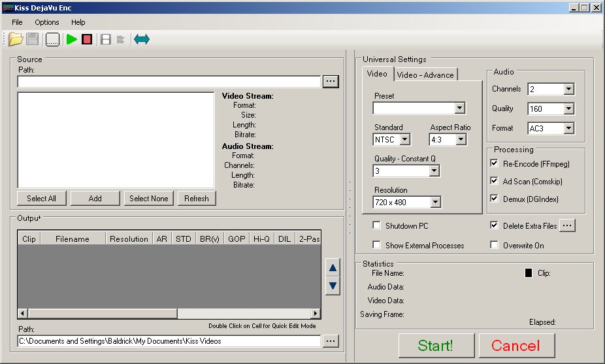Click the Filename column header

[x=73, y=239]
